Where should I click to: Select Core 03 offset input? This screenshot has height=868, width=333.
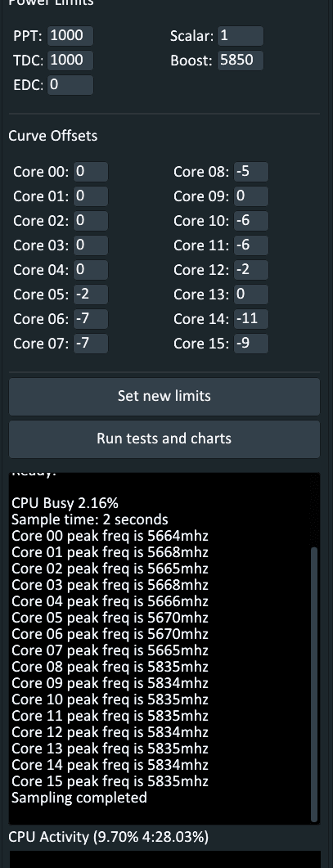point(91,245)
